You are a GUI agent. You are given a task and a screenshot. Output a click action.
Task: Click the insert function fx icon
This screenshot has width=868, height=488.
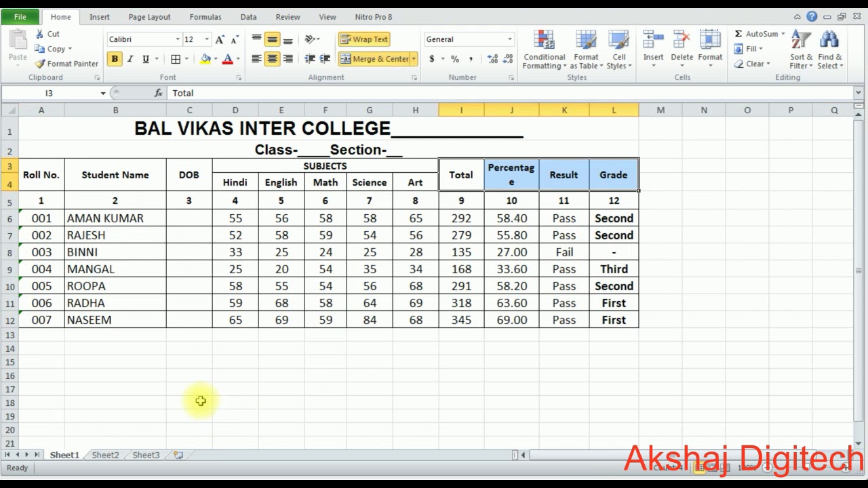[158, 93]
